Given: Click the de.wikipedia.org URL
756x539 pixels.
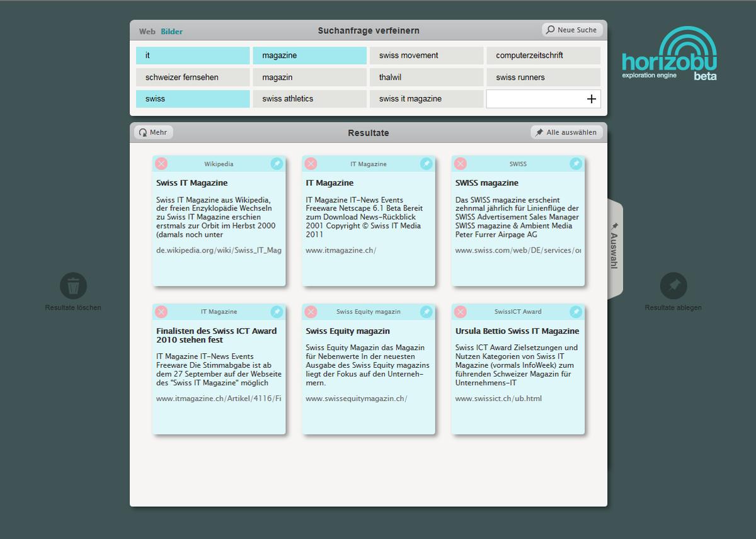Looking at the screenshot, I should (219, 250).
